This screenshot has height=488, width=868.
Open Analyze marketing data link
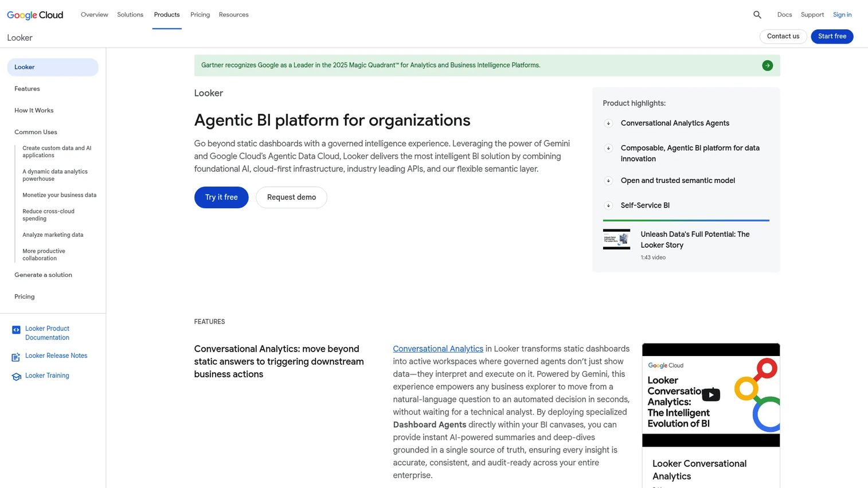click(x=53, y=235)
